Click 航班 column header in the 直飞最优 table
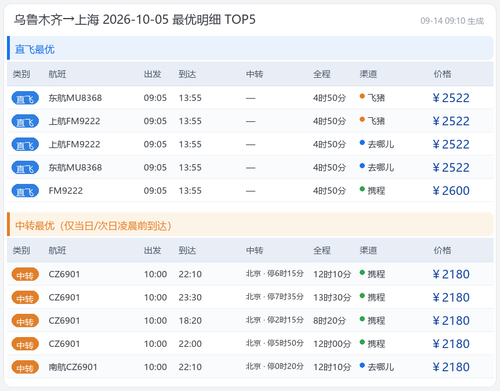 pos(57,74)
